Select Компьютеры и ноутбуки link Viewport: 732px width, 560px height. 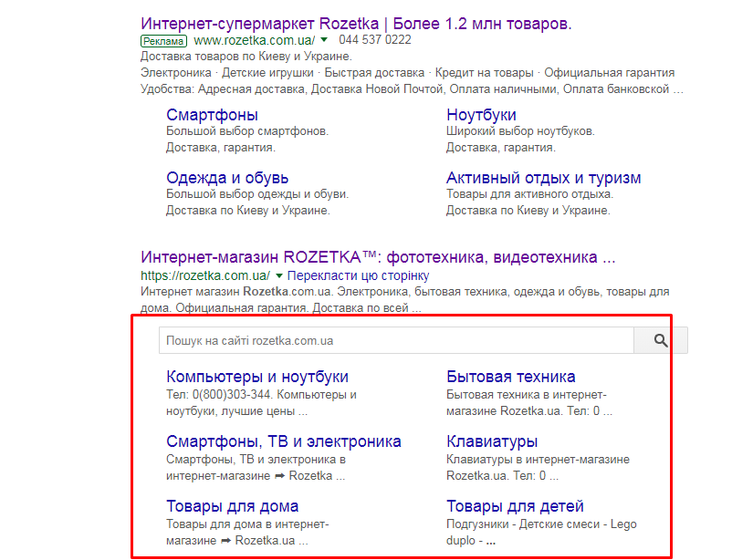(257, 377)
